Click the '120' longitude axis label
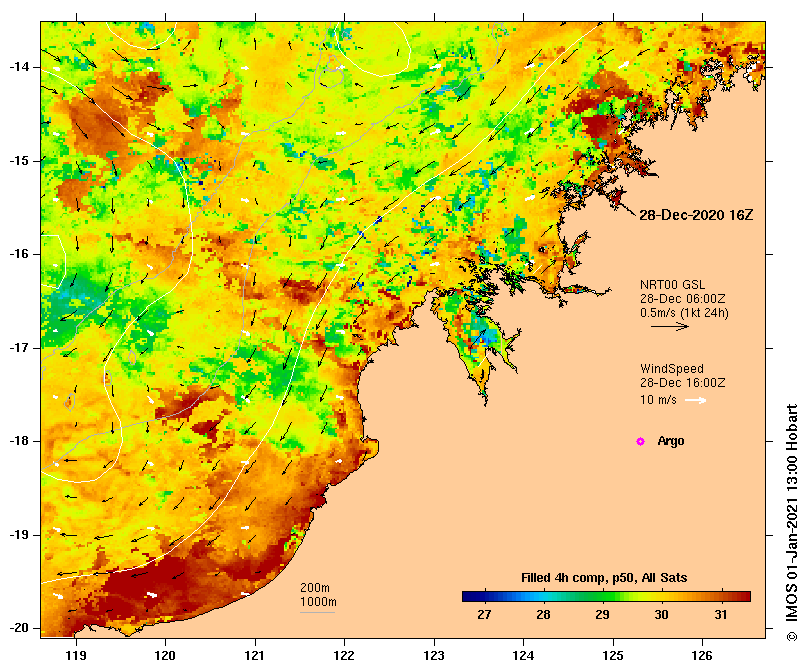 pyautogui.click(x=165, y=656)
